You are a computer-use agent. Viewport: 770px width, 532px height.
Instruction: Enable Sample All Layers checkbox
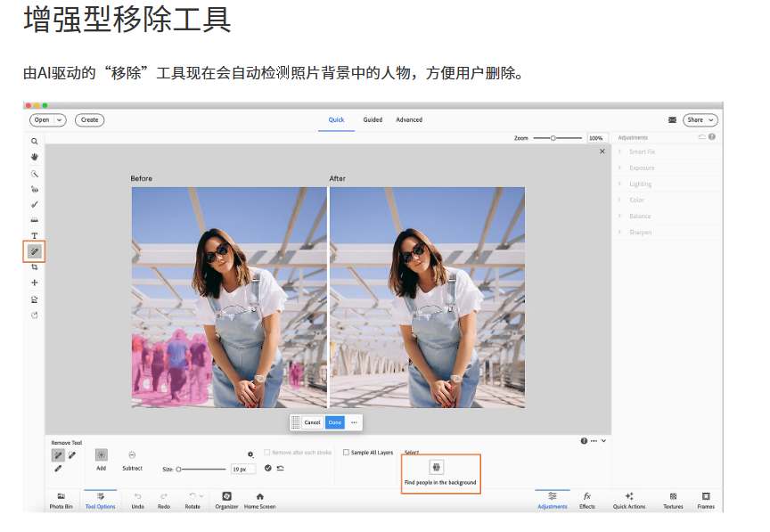point(347,453)
